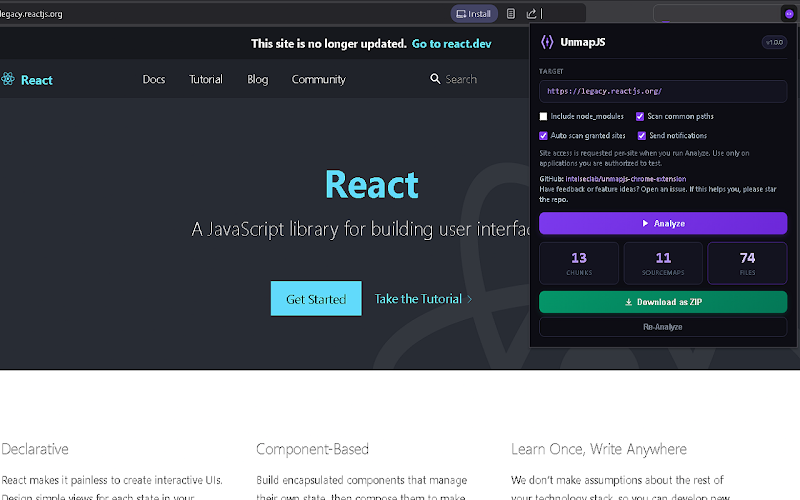Click the 11 Sourcemaps stat card
Screen dimensions: 800x500
click(x=663, y=263)
